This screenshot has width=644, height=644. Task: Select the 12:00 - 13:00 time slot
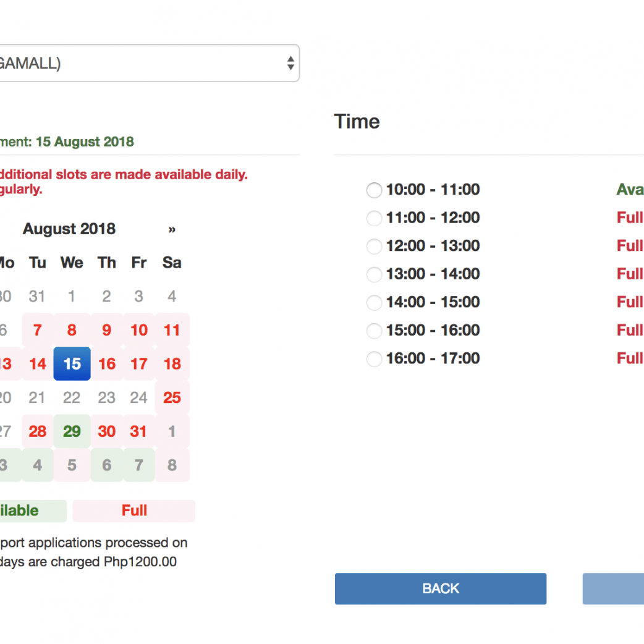374,247
